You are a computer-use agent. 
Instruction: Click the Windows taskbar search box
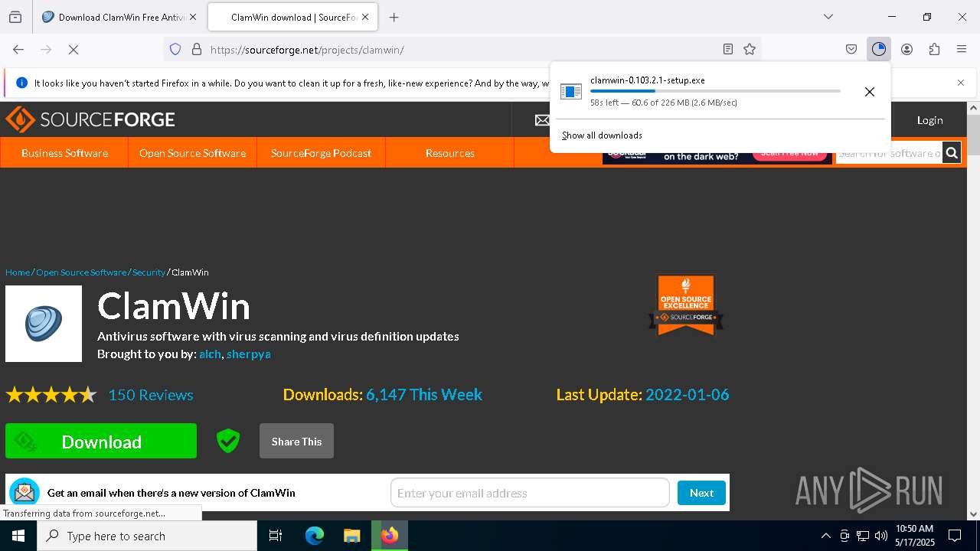(x=147, y=536)
